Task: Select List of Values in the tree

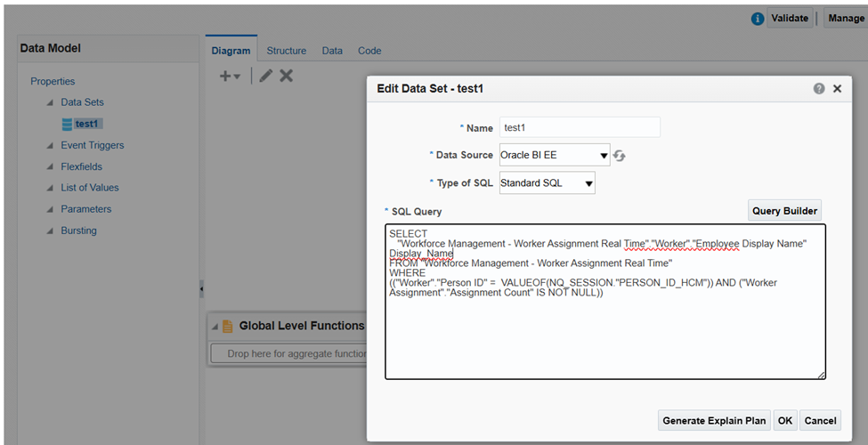Action: (90, 188)
